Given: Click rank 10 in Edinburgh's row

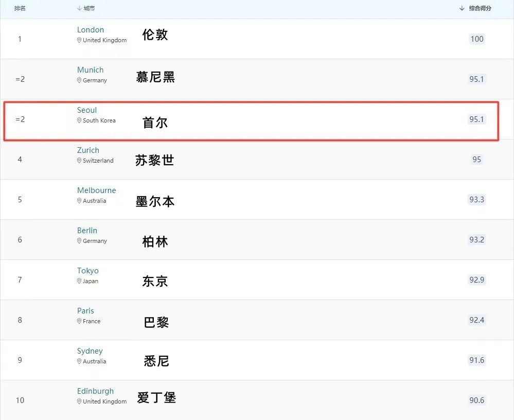Looking at the screenshot, I should (20, 400).
